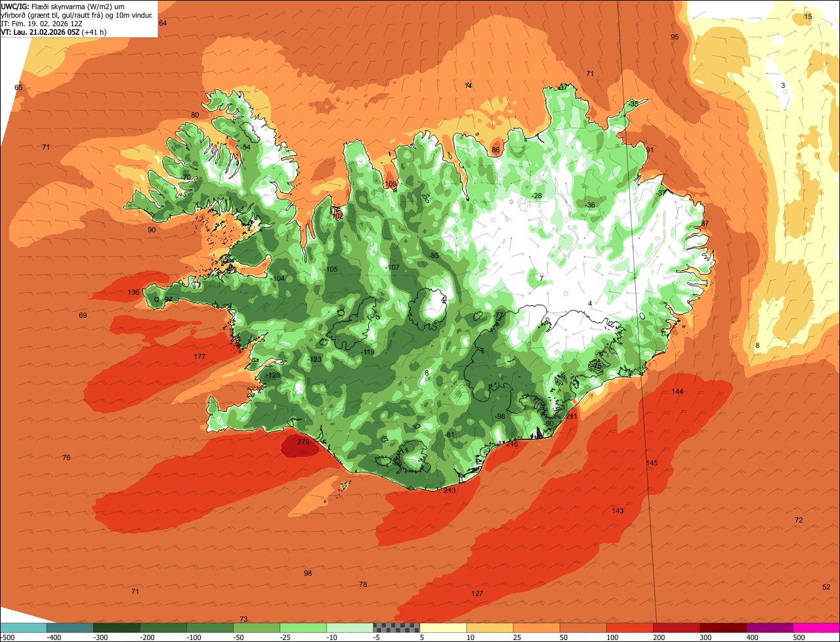Click the value 91 off the northeast coast

650,150
